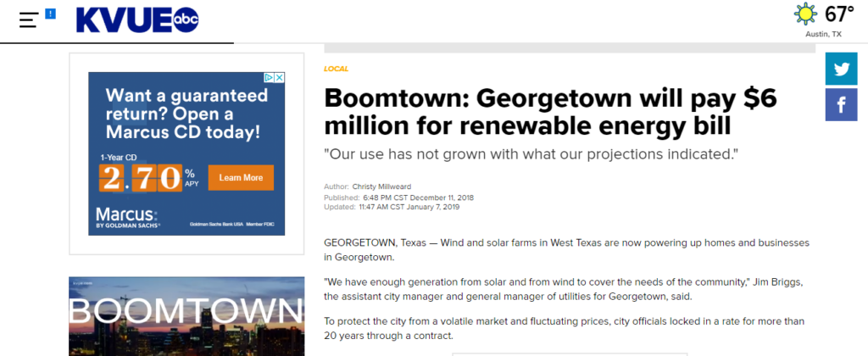
Task: Open the hamburger navigation menu
Action: coord(28,20)
